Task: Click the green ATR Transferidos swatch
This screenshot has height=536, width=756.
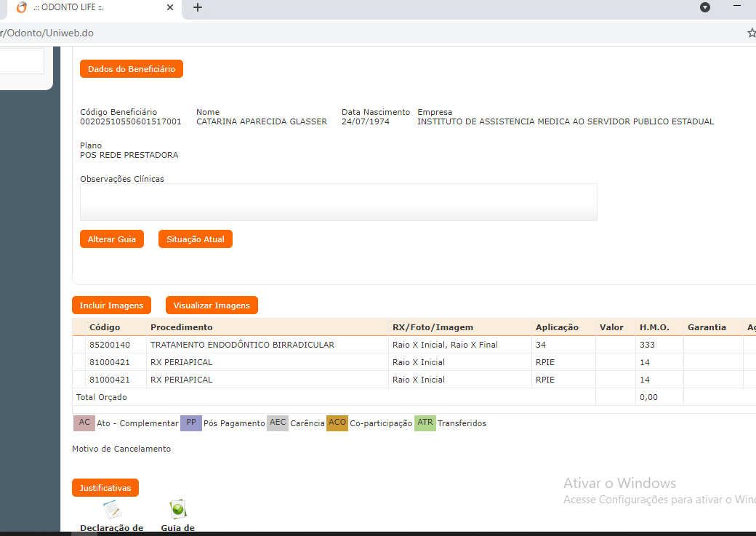Action: 425,423
